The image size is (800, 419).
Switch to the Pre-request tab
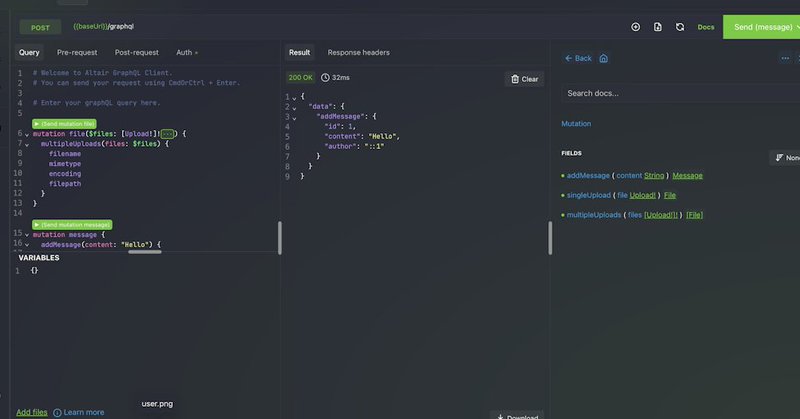(x=77, y=53)
